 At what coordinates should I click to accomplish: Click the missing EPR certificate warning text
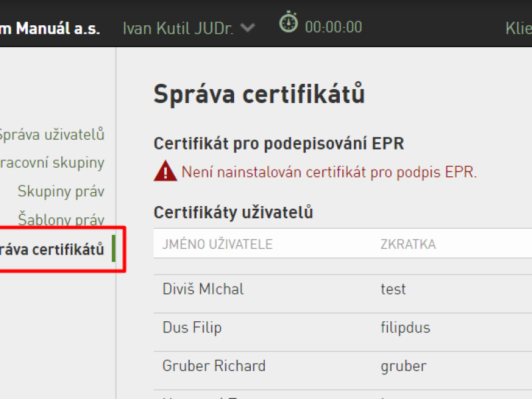click(x=329, y=172)
